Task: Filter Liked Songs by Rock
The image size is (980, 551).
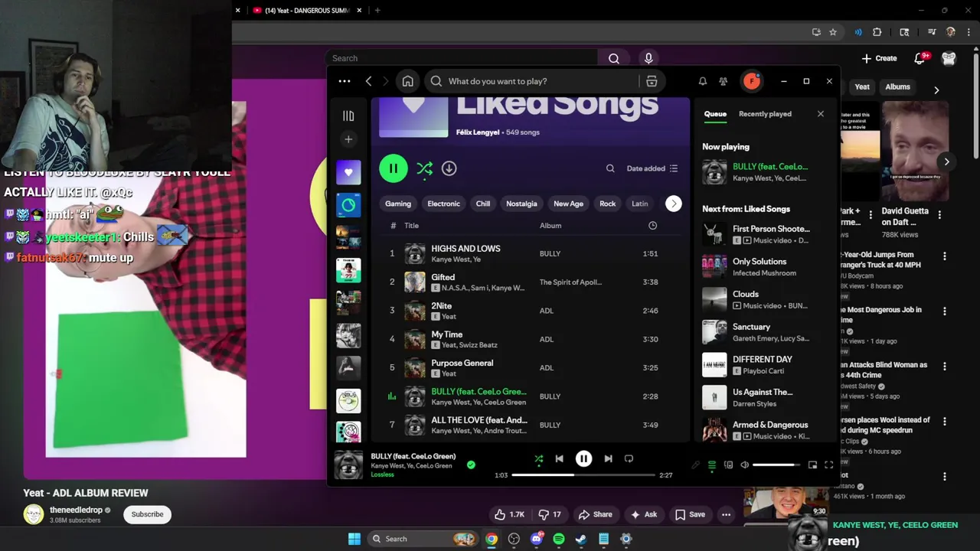Action: pyautogui.click(x=608, y=204)
